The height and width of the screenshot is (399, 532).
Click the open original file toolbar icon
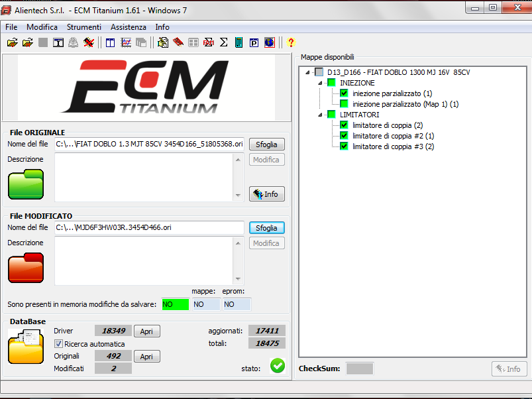click(x=12, y=42)
